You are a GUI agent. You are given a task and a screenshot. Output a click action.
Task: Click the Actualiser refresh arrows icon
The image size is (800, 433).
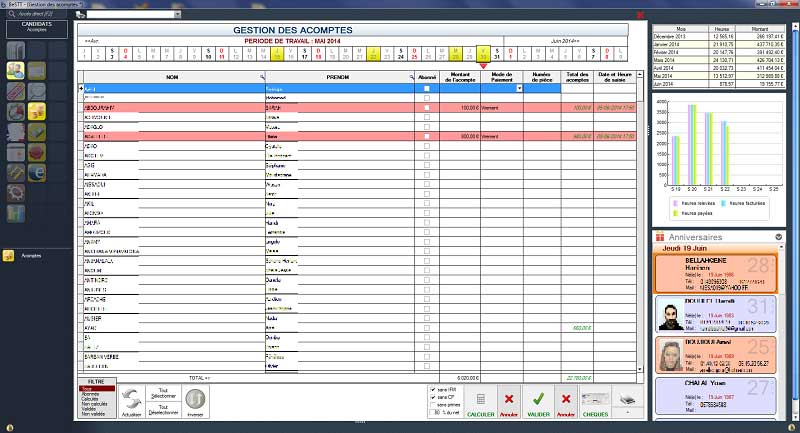pos(132,402)
